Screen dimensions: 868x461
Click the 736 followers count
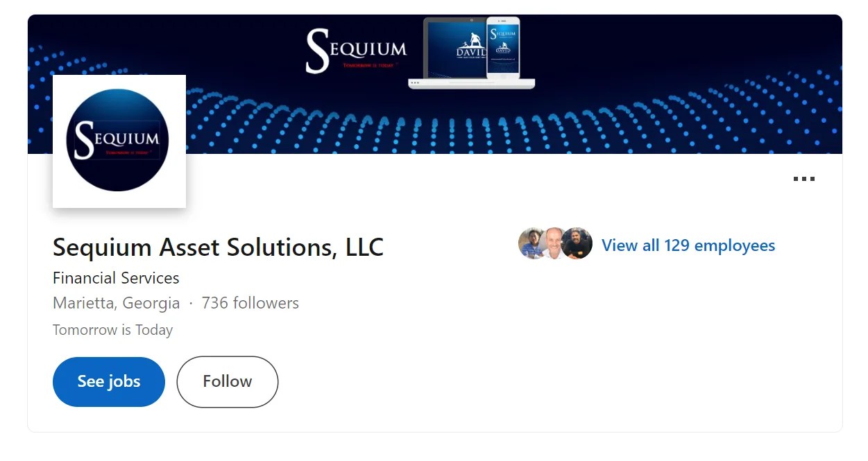click(x=250, y=303)
